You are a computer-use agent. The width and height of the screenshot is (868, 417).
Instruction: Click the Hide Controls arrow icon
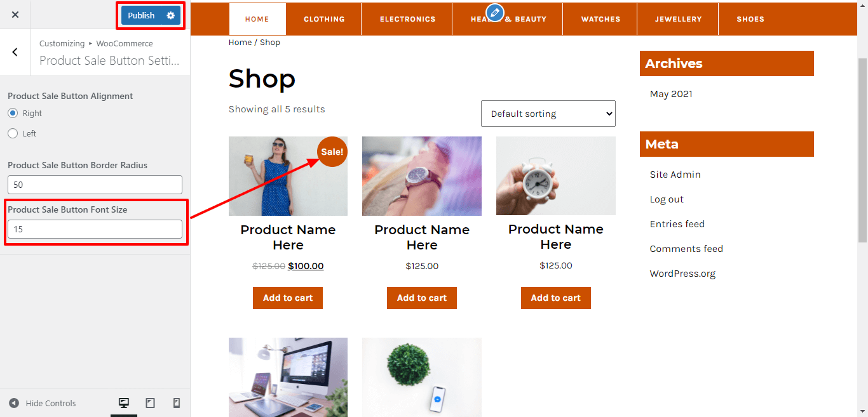click(x=14, y=403)
